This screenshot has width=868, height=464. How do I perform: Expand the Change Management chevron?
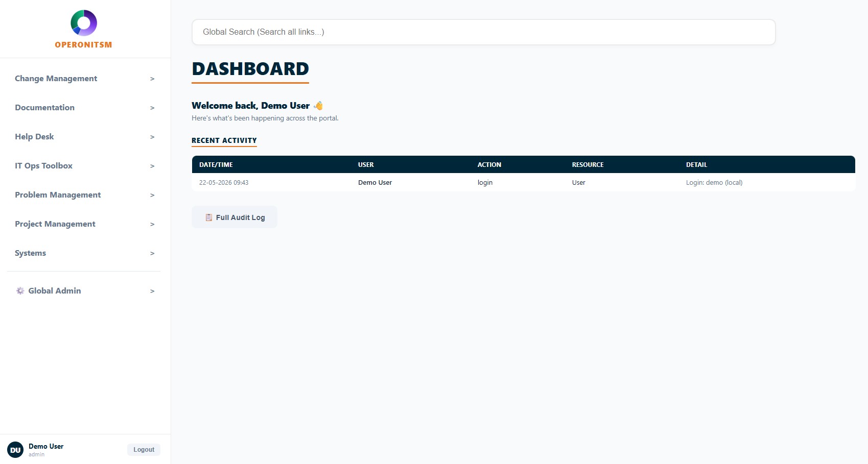(x=152, y=79)
